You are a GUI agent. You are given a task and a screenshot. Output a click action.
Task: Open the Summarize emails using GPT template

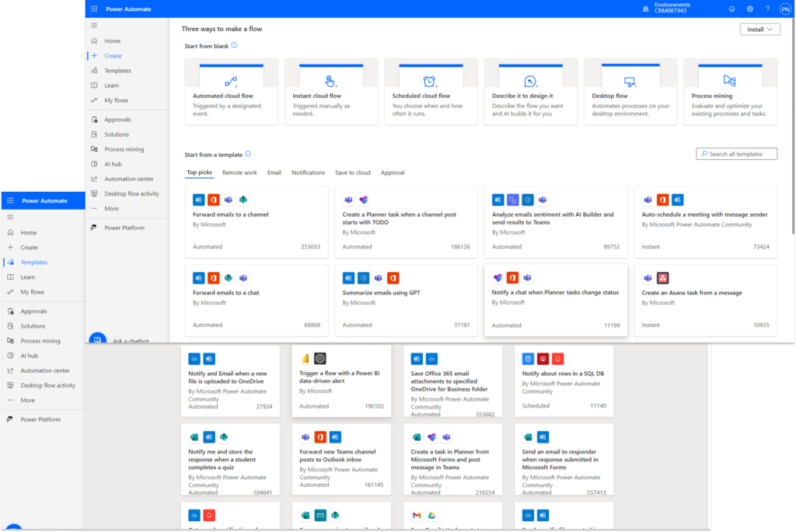point(406,300)
